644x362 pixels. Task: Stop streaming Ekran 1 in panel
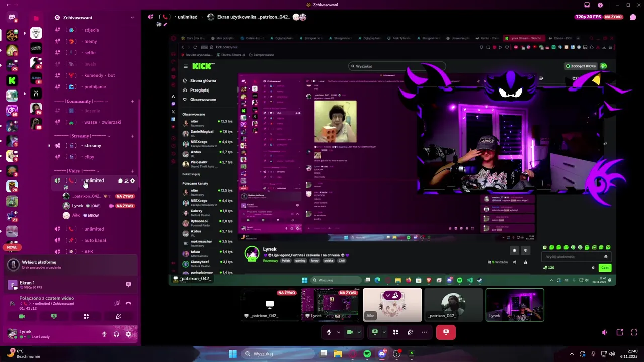coord(128,285)
